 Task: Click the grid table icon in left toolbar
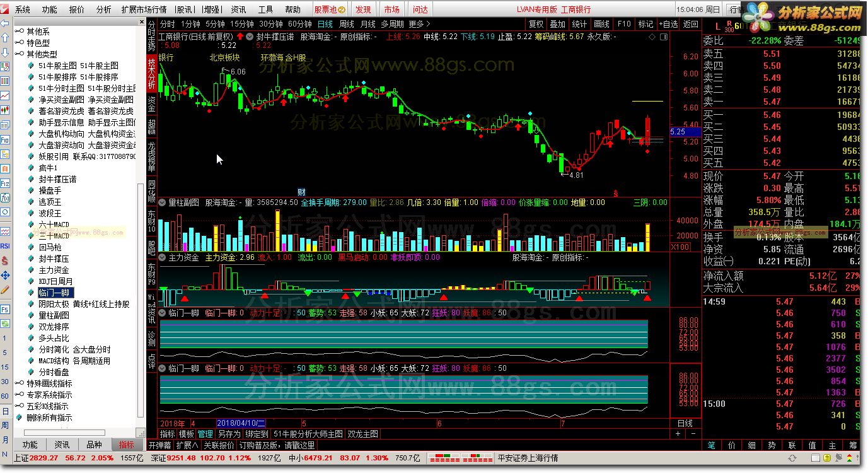pyautogui.click(x=5, y=81)
